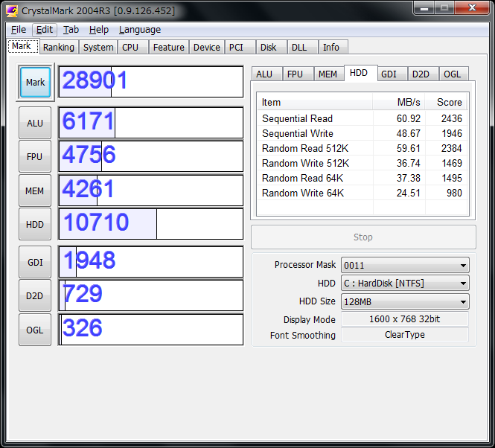Open the Device tab
495x448 pixels.
(207, 48)
